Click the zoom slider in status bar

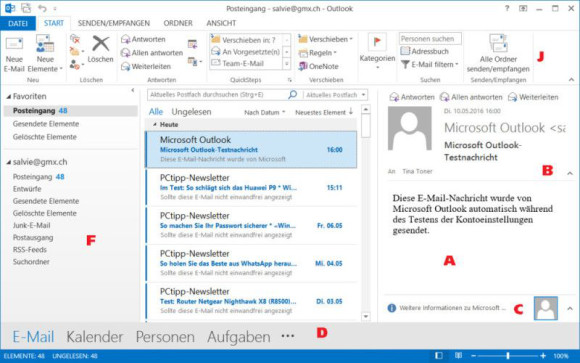(x=508, y=356)
